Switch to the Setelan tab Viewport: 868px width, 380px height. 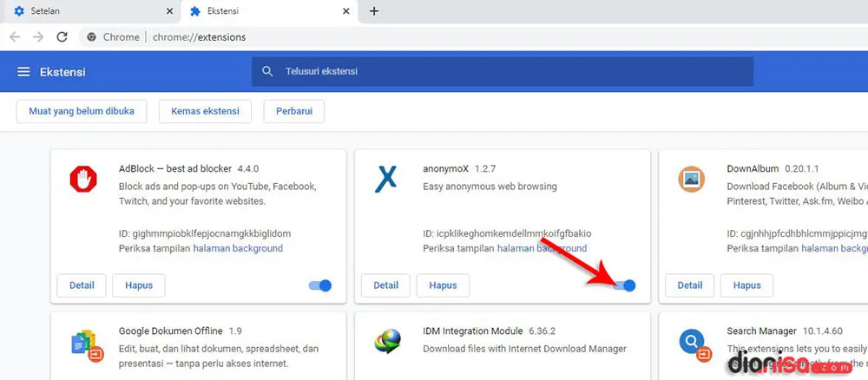click(x=91, y=11)
